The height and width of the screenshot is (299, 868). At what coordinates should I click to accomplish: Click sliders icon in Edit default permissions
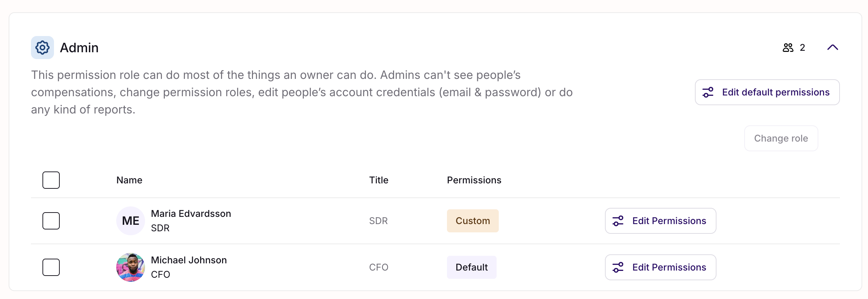(x=708, y=92)
